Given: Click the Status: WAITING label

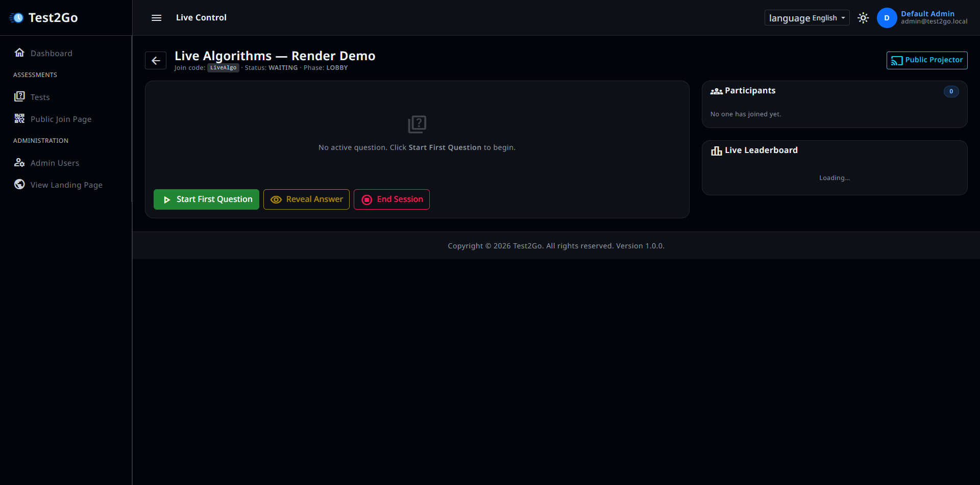Looking at the screenshot, I should (x=271, y=68).
